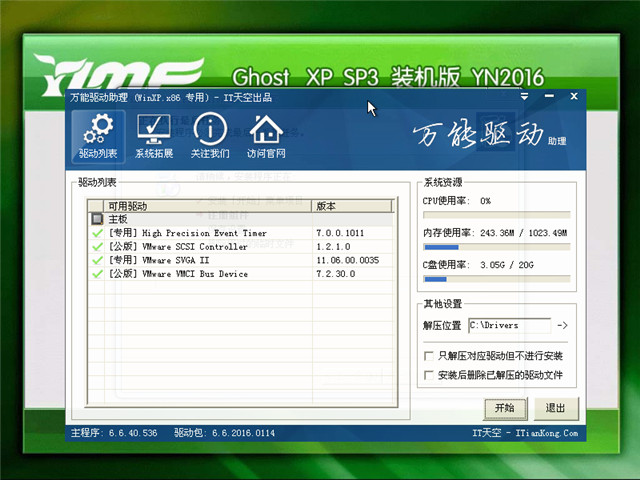Click the CPU usage progress bar
This screenshot has width=640, height=480.
pos(497,215)
